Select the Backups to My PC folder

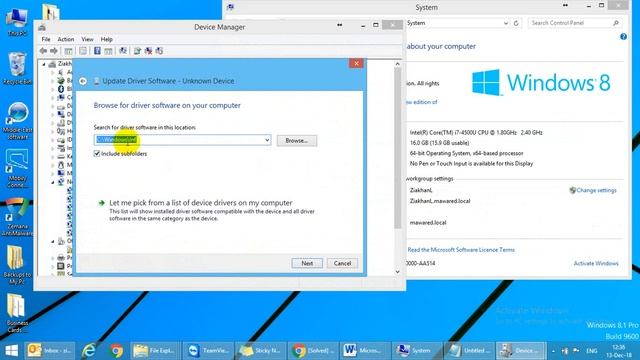(16, 264)
